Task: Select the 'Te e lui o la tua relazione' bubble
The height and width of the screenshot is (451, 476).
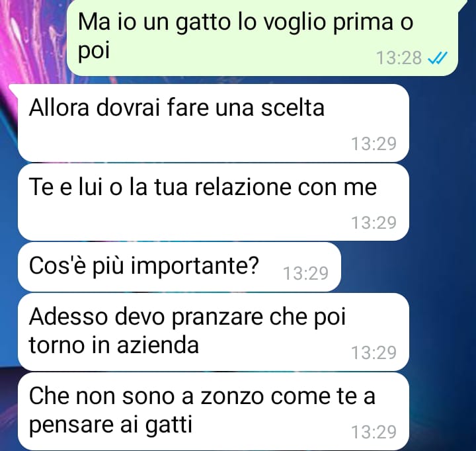Action: tap(214, 202)
